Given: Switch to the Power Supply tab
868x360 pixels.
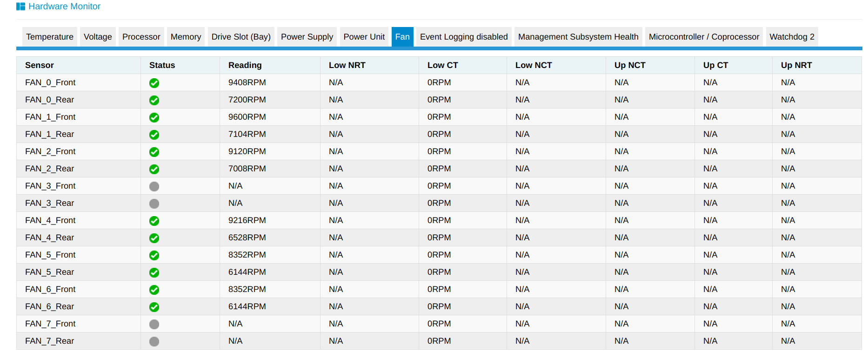Looking at the screenshot, I should tap(307, 37).
